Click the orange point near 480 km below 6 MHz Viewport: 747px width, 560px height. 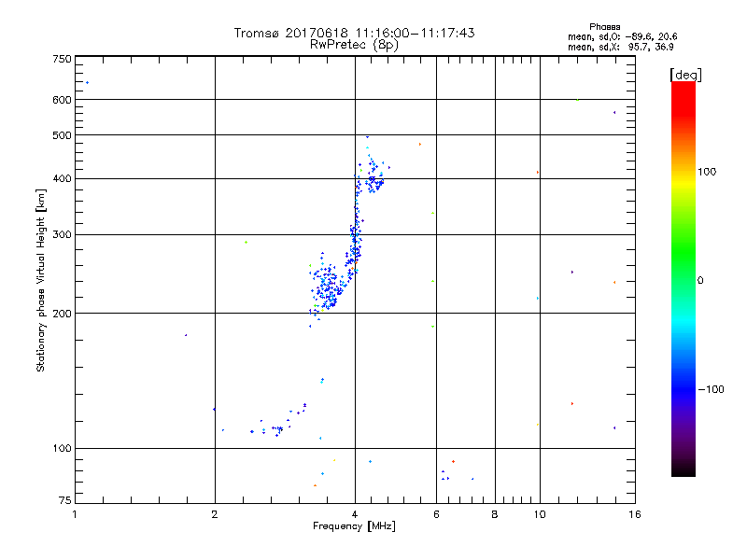pos(419,145)
